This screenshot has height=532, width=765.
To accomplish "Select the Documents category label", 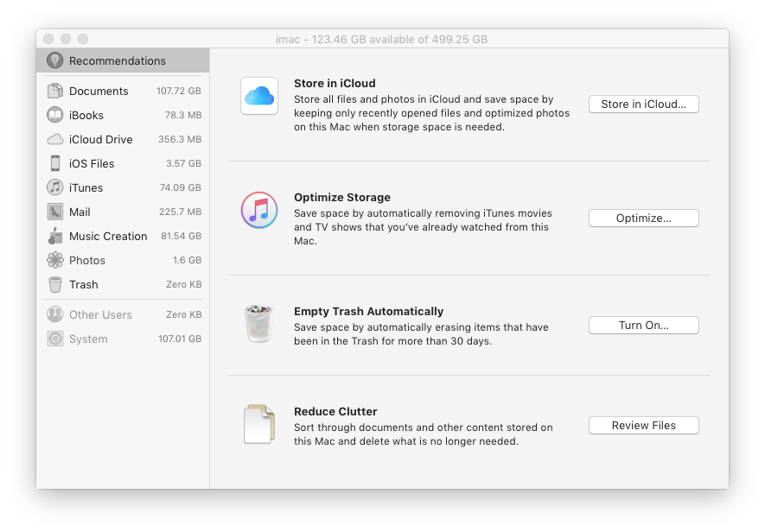I will pyautogui.click(x=99, y=92).
